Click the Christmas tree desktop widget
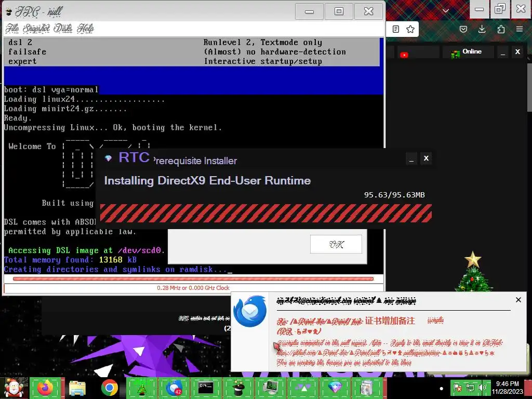This screenshot has width=532, height=399. point(474,271)
